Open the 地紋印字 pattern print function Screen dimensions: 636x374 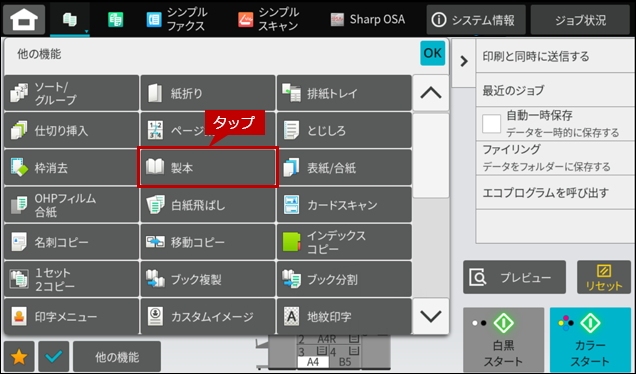click(344, 316)
